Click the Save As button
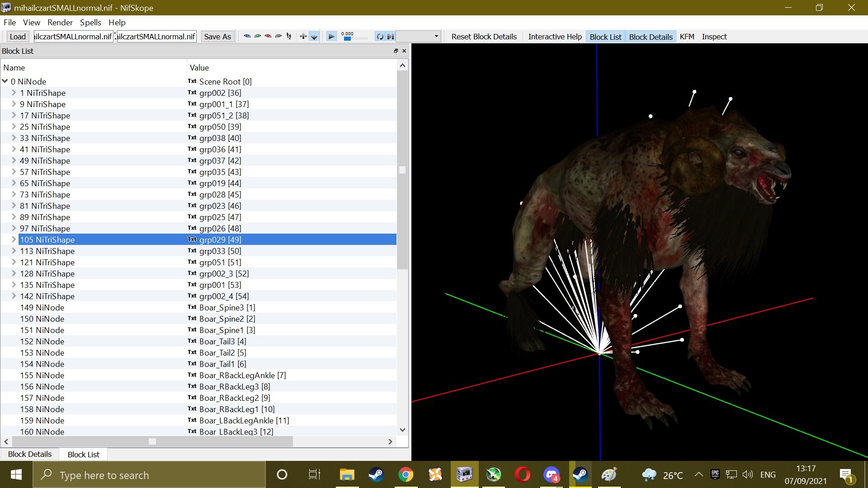The height and width of the screenshot is (488, 868). [x=217, y=37]
